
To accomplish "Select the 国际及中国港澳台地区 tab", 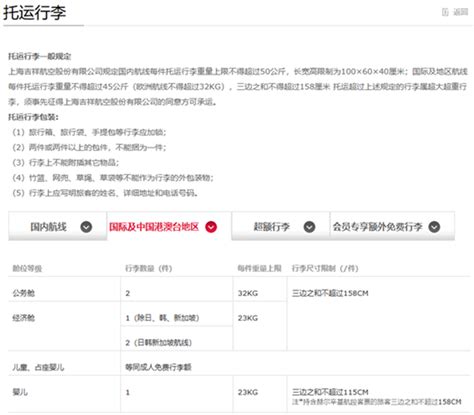I will 169,227.
